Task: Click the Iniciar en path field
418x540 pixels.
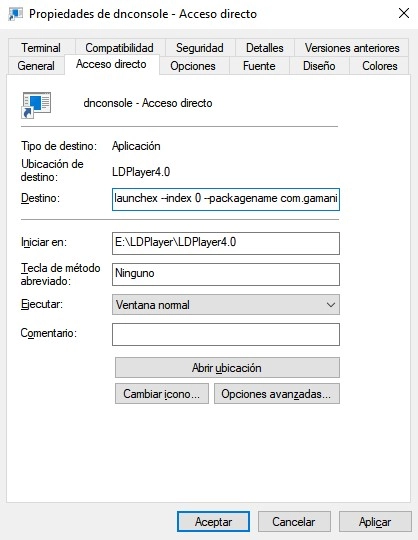Action: [226, 243]
